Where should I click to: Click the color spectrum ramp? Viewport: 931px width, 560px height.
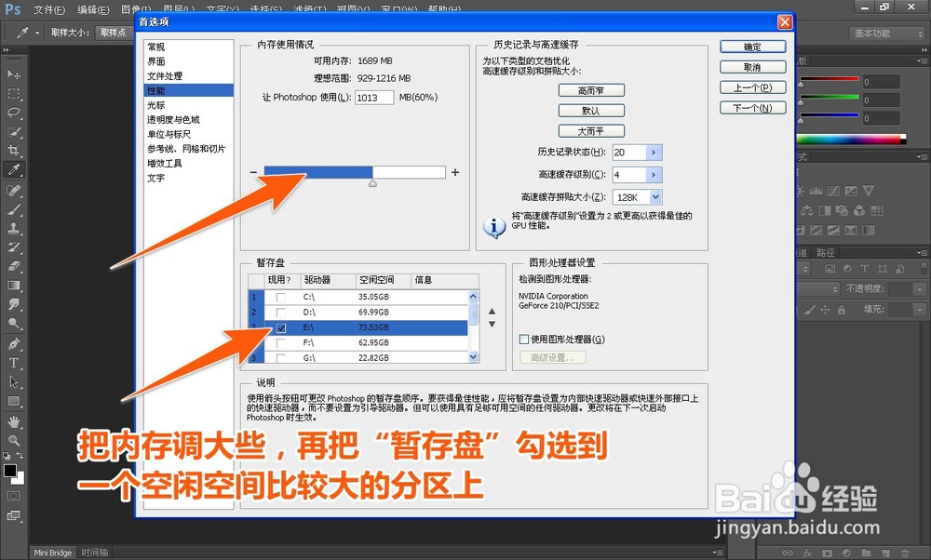(x=852, y=140)
